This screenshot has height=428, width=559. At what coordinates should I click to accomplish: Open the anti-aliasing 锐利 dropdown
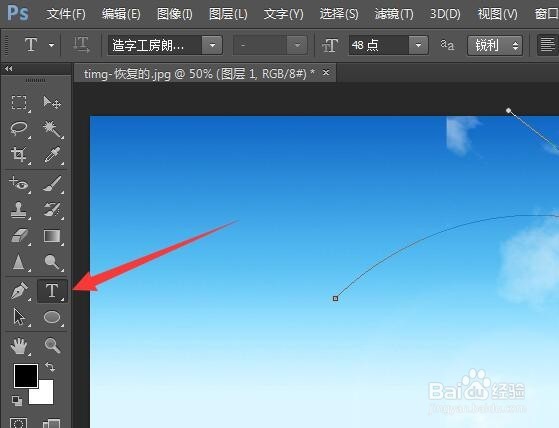pos(495,45)
